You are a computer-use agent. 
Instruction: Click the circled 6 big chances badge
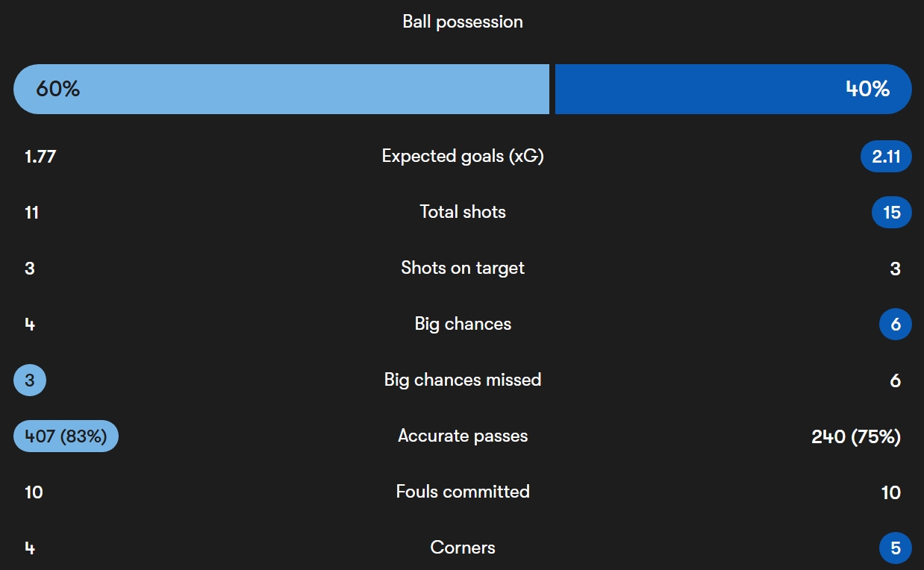[896, 325]
